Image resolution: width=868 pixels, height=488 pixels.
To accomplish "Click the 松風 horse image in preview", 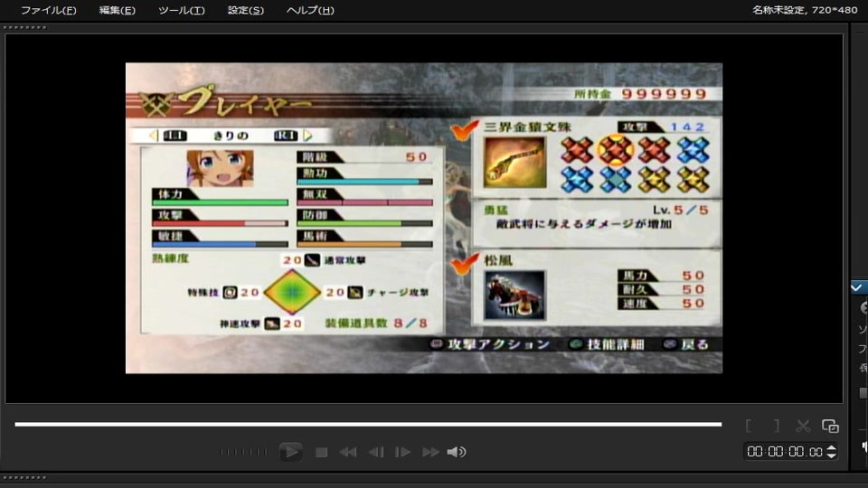I will pyautogui.click(x=514, y=296).
